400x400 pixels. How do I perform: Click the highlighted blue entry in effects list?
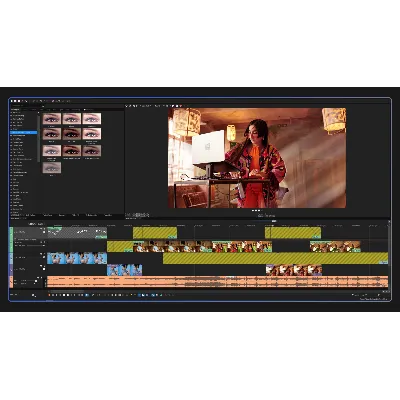(x=24, y=132)
